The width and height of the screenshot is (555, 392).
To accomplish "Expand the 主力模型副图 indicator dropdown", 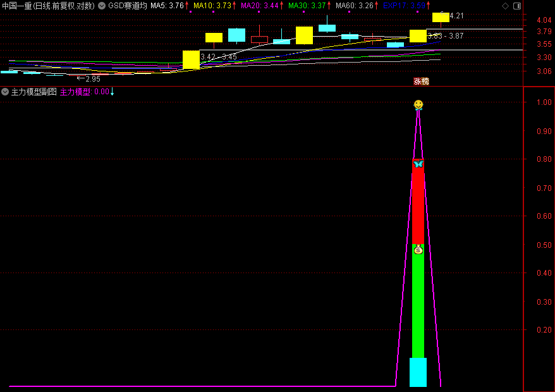I will coord(5,92).
